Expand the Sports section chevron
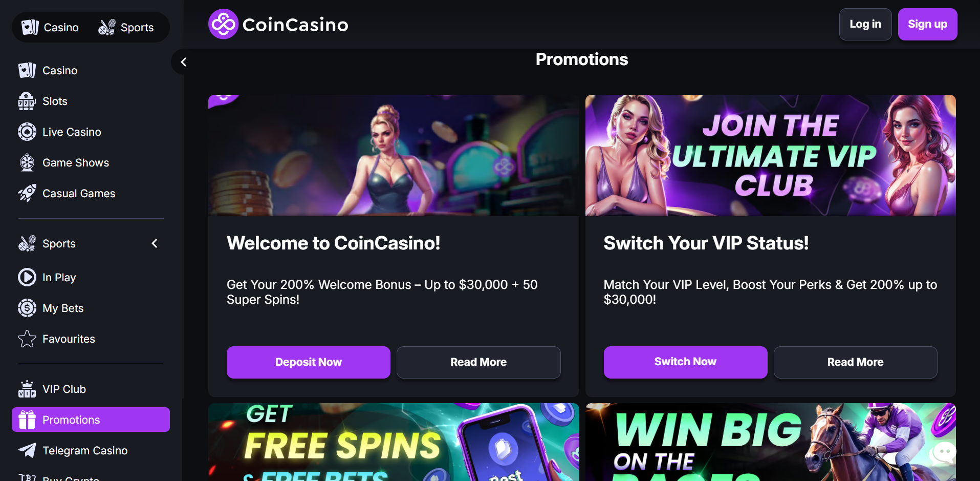 (155, 244)
